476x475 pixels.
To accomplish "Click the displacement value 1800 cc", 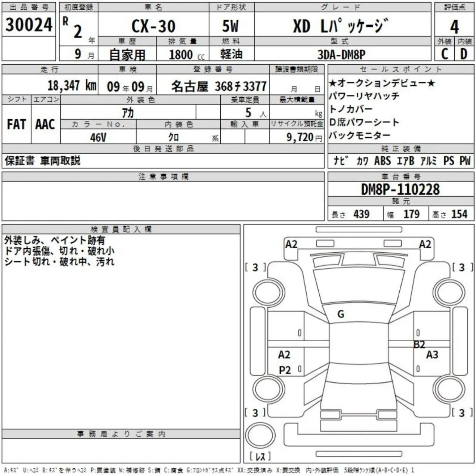I will pyautogui.click(x=187, y=55).
